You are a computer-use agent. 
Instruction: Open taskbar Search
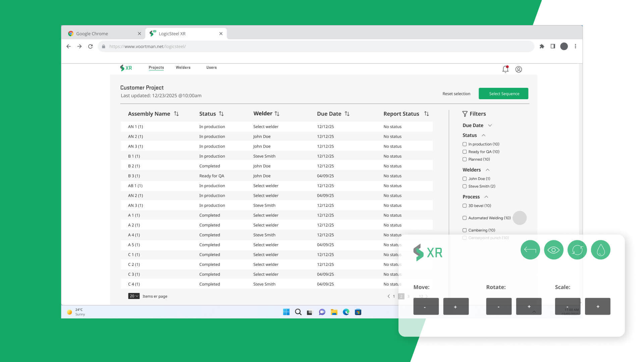[x=298, y=312]
